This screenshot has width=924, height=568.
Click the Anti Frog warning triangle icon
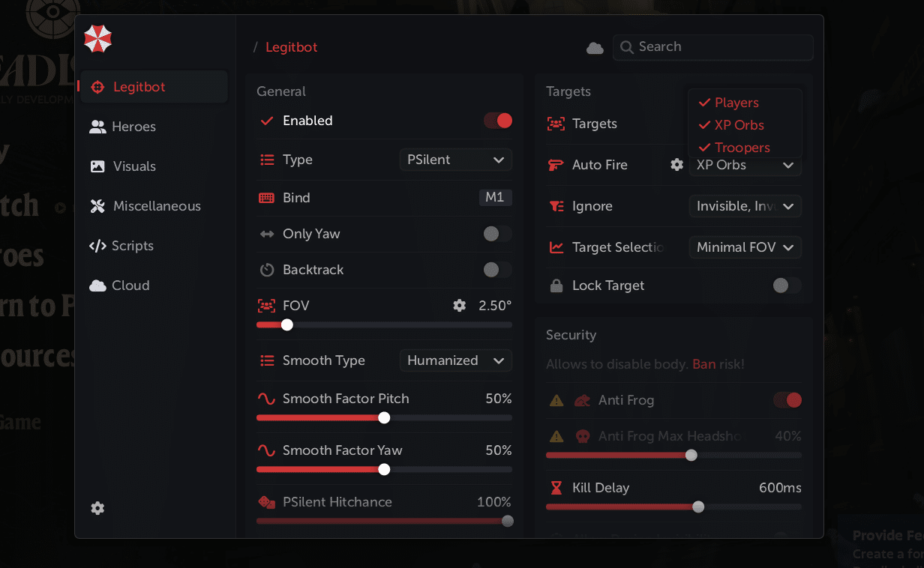coord(556,400)
